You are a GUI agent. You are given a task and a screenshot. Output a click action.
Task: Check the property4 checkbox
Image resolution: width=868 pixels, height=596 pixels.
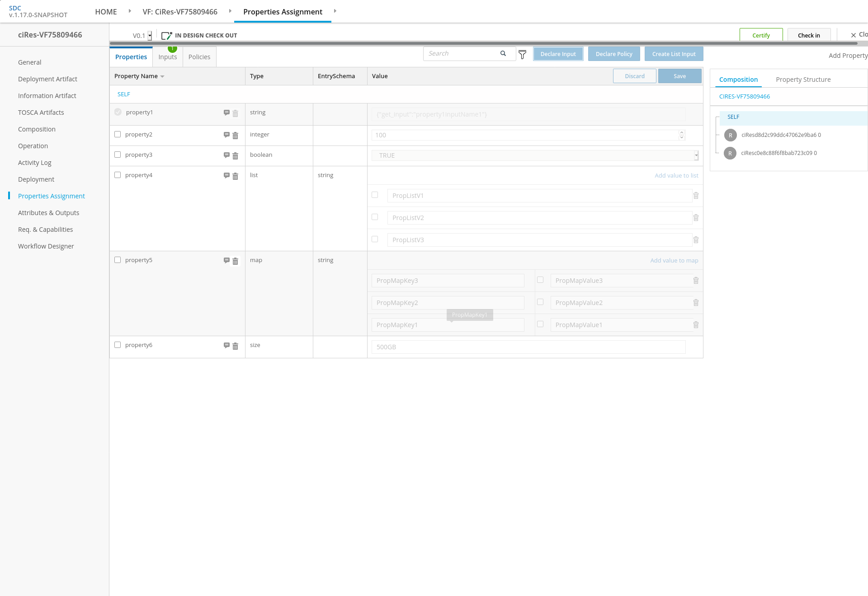click(x=118, y=175)
